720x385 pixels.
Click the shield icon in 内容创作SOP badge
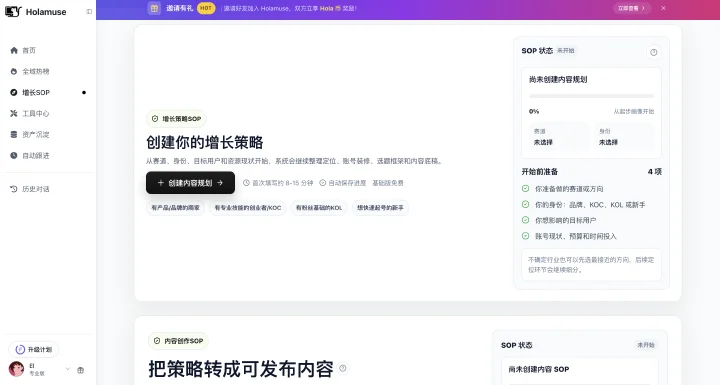pyautogui.click(x=157, y=341)
